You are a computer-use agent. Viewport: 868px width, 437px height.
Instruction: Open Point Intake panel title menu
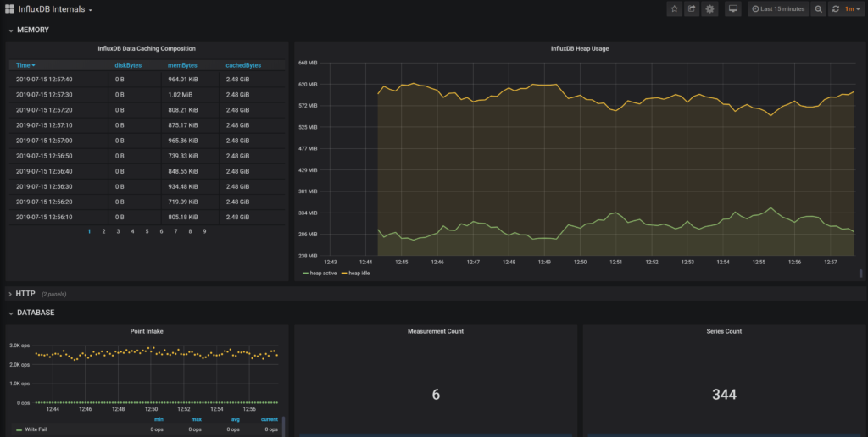click(147, 331)
